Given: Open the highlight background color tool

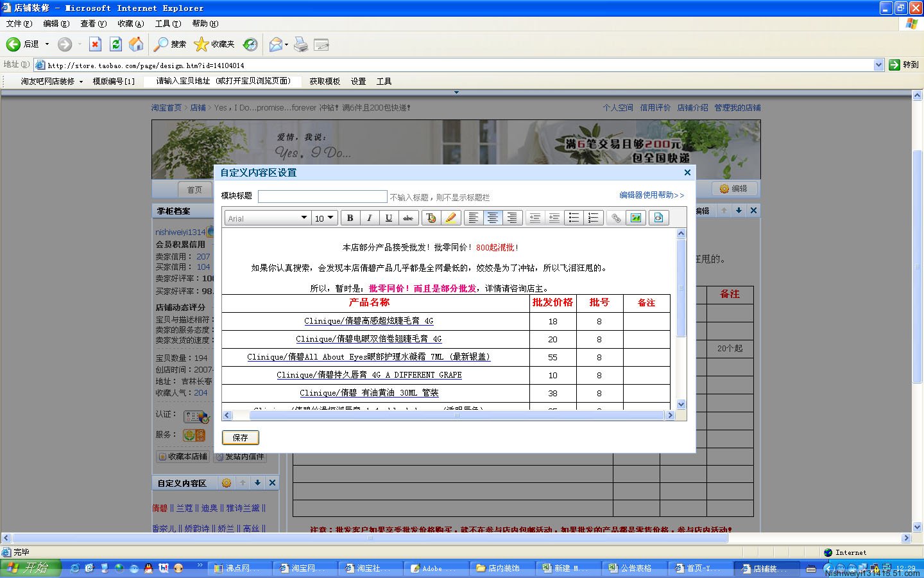Looking at the screenshot, I should (450, 218).
